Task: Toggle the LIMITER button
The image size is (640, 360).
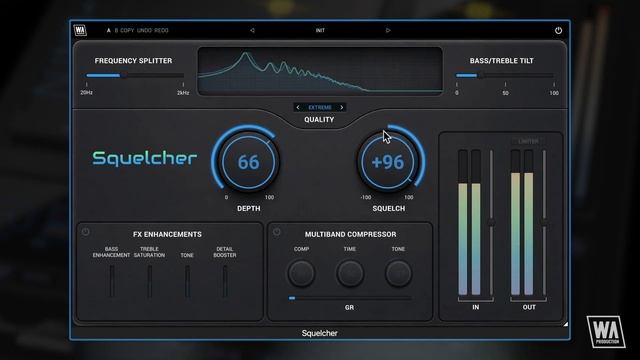Action: pos(528,141)
